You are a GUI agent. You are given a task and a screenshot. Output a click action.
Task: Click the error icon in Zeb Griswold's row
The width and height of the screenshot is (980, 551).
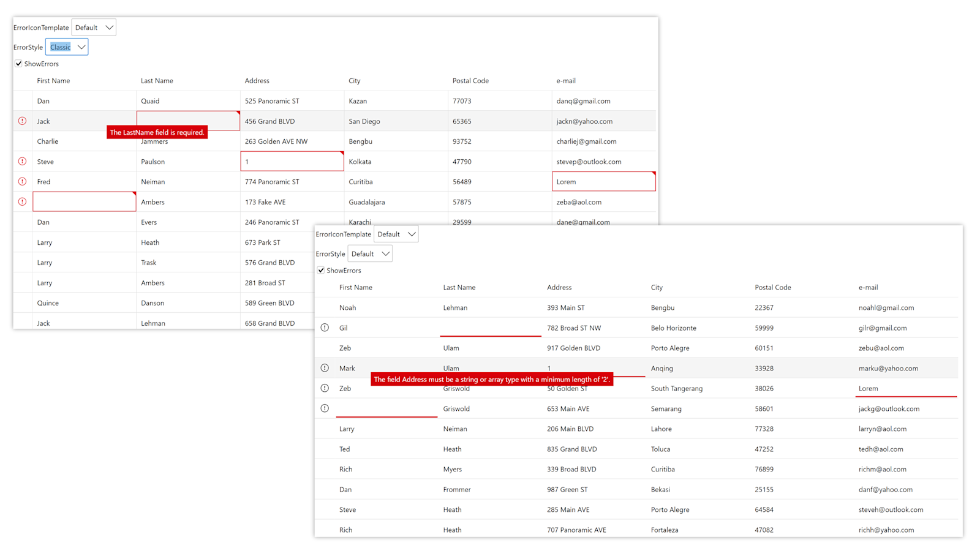pos(325,388)
